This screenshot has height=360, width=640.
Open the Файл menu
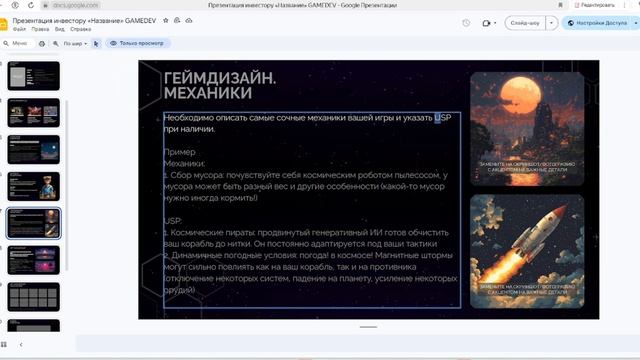pyautogui.click(x=19, y=29)
